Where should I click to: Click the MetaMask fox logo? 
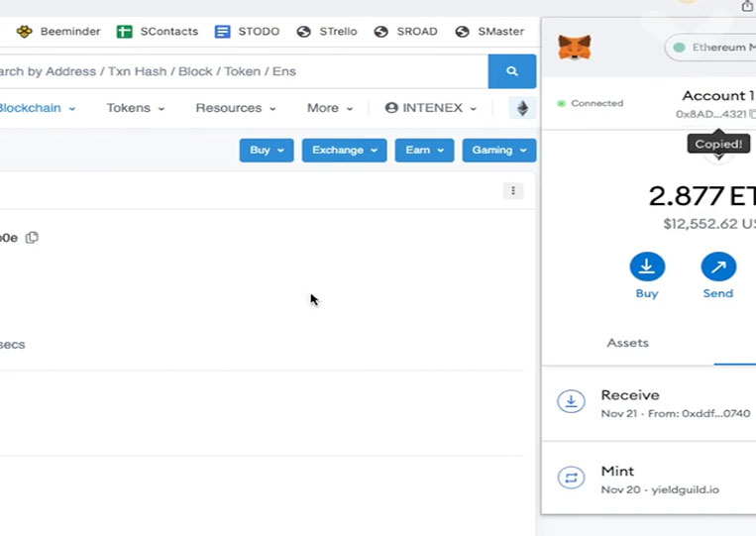tap(575, 48)
